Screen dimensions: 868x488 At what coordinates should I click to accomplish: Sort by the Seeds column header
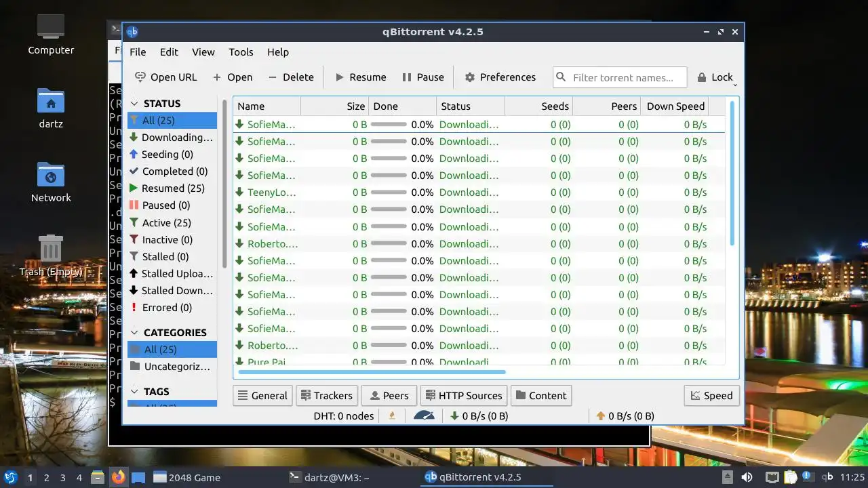coord(539,106)
